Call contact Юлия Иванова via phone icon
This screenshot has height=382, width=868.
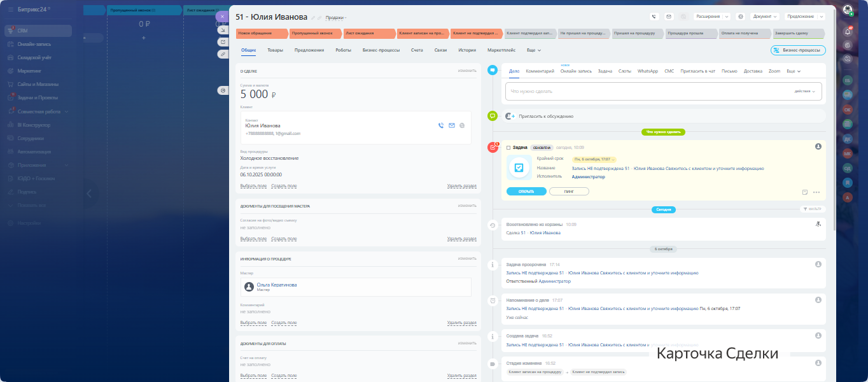coord(441,125)
